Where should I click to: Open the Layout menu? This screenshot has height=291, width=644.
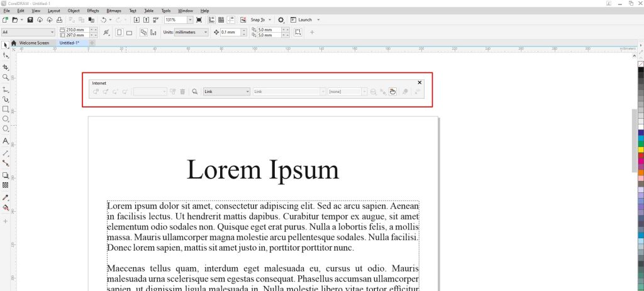[x=54, y=11]
